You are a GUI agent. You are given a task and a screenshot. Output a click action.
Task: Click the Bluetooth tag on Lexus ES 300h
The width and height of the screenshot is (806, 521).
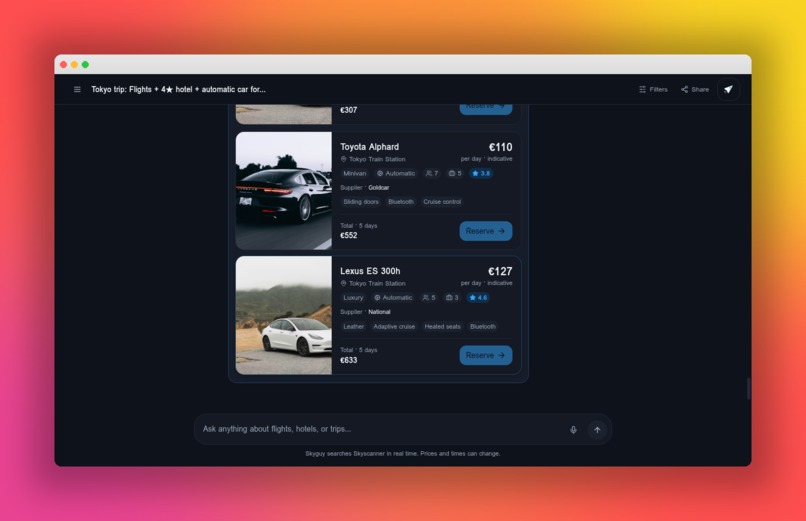pyautogui.click(x=483, y=327)
